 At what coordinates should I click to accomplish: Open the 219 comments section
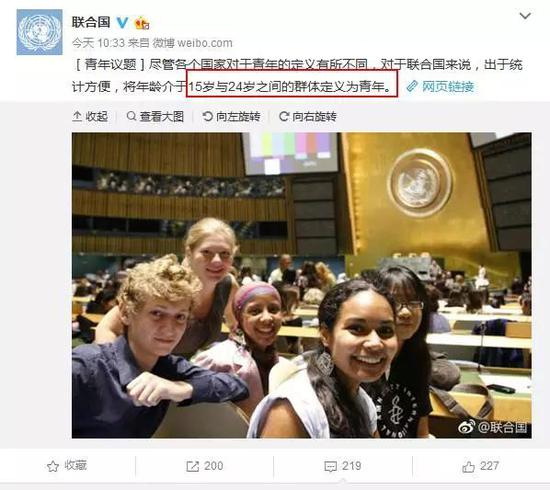343,466
